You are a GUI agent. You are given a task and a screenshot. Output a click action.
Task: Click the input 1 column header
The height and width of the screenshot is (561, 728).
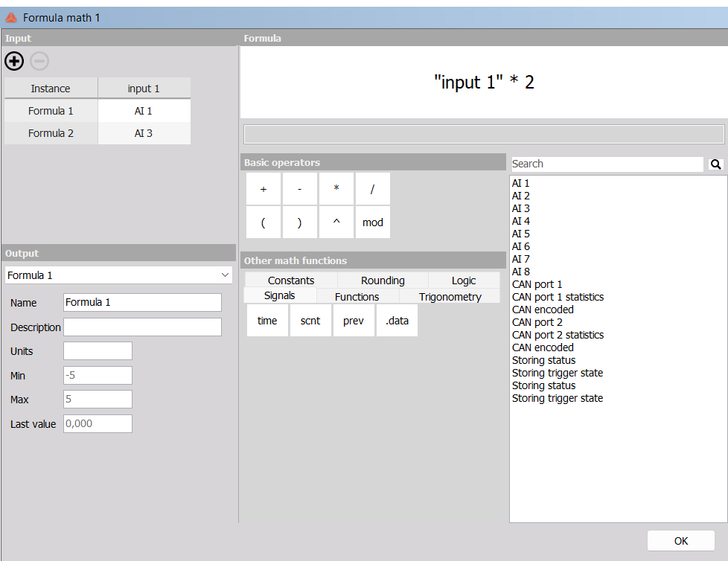click(144, 88)
